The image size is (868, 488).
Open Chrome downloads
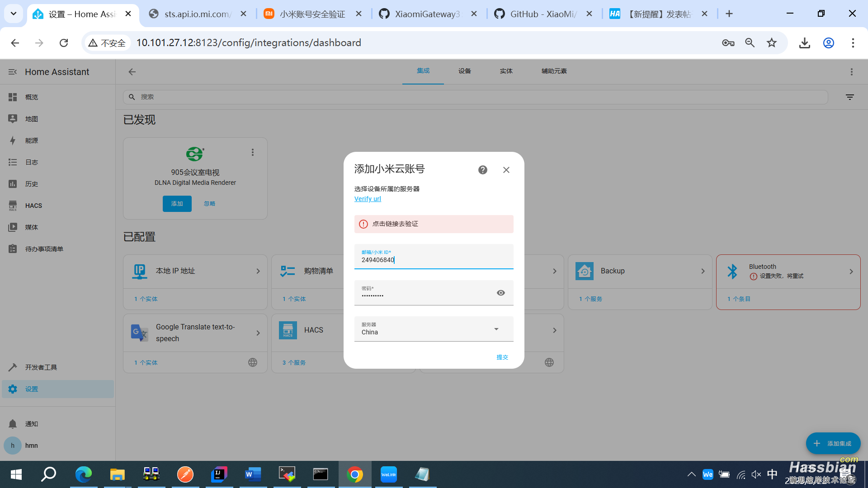pyautogui.click(x=804, y=43)
